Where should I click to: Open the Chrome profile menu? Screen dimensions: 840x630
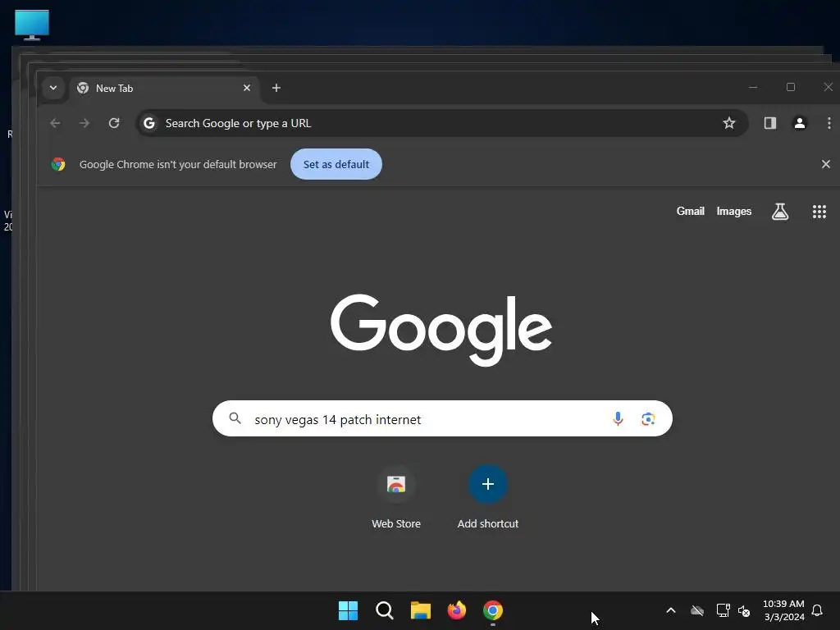tap(800, 123)
